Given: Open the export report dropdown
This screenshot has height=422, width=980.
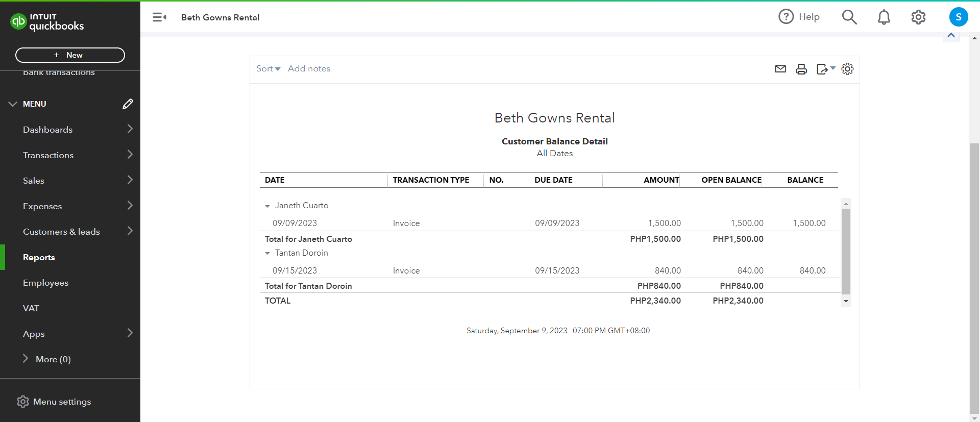Looking at the screenshot, I should [826, 69].
